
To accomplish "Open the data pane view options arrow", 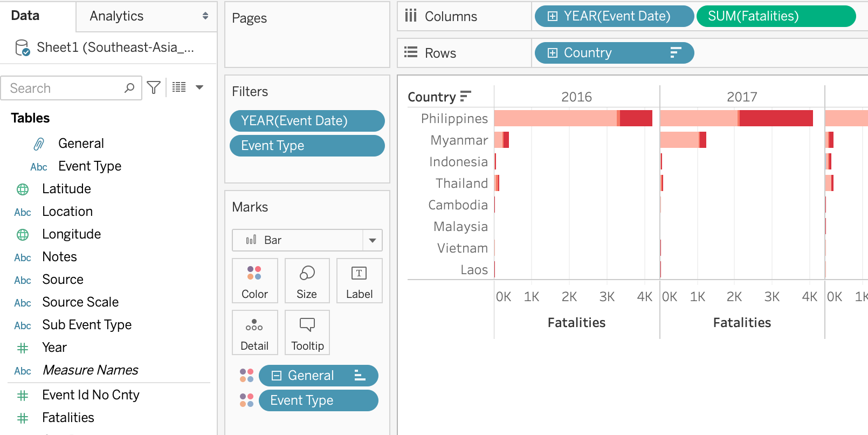I will tap(199, 87).
